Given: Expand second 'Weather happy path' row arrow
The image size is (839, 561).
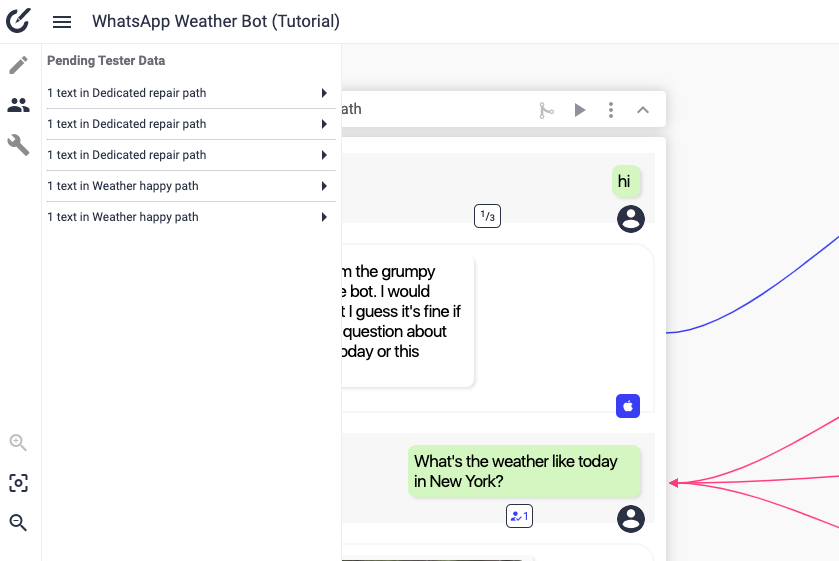Looking at the screenshot, I should (324, 217).
